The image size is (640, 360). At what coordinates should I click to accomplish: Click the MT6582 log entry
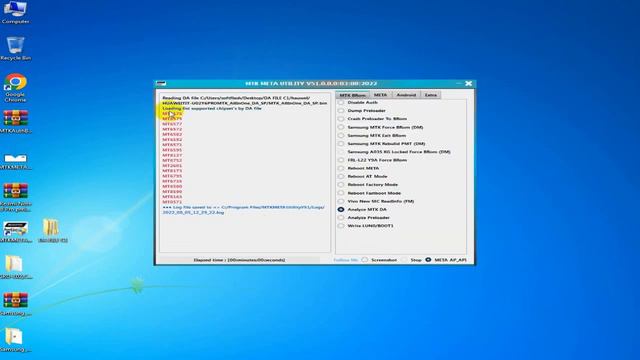pyautogui.click(x=172, y=134)
